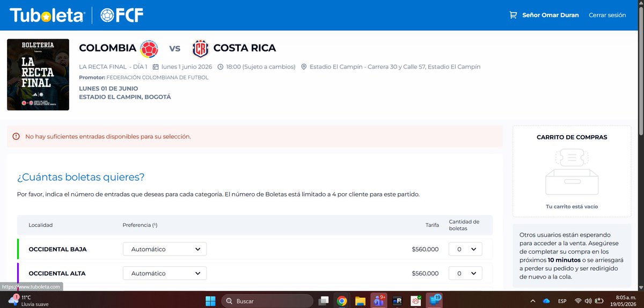Click the taskbar Buscar search box
This screenshot has height=308, width=644.
pos(267,300)
